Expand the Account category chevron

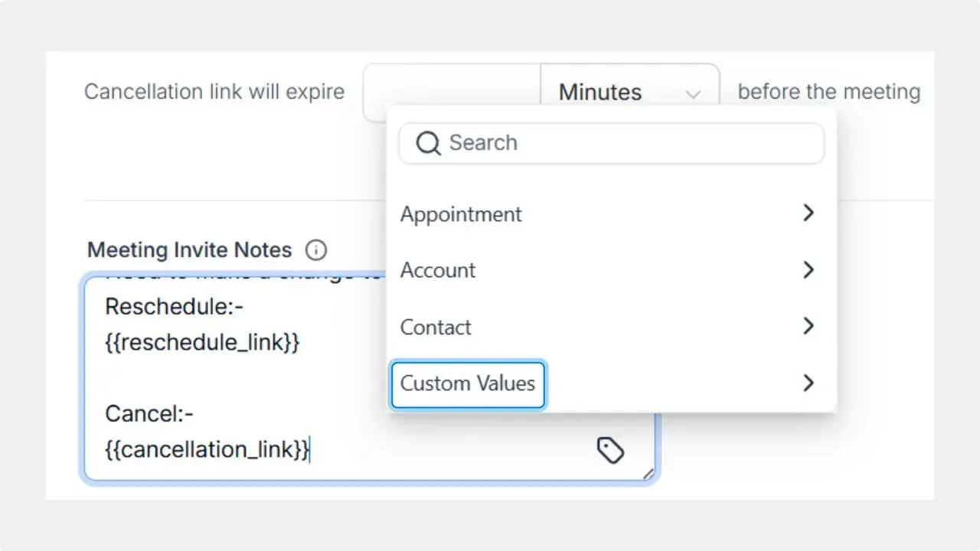pyautogui.click(x=808, y=270)
